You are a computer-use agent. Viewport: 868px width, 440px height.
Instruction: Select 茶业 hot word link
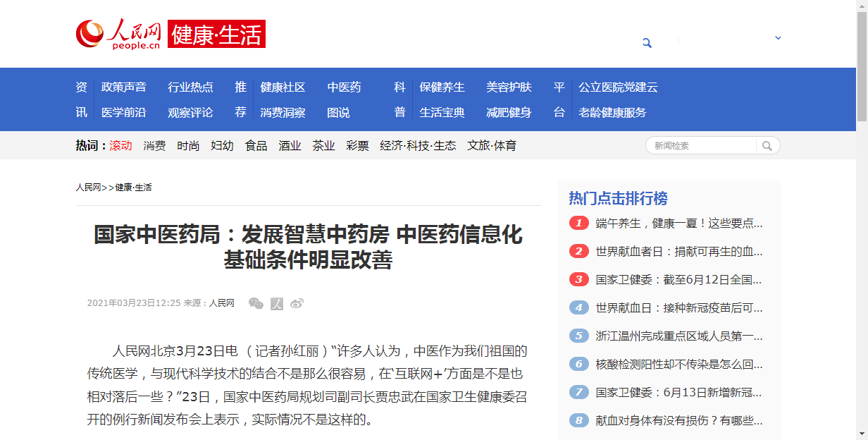tap(323, 146)
